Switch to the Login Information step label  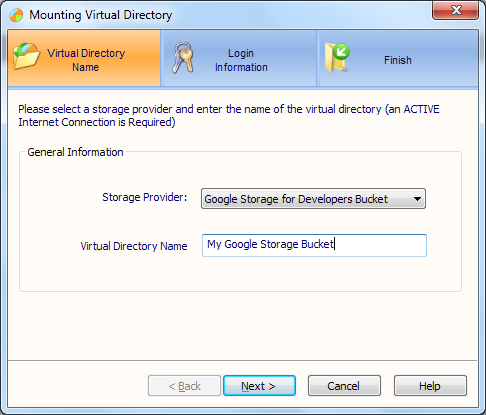click(241, 60)
